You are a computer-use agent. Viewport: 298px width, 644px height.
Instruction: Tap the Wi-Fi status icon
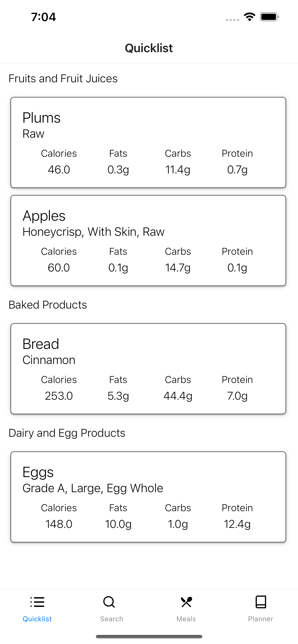(x=249, y=17)
